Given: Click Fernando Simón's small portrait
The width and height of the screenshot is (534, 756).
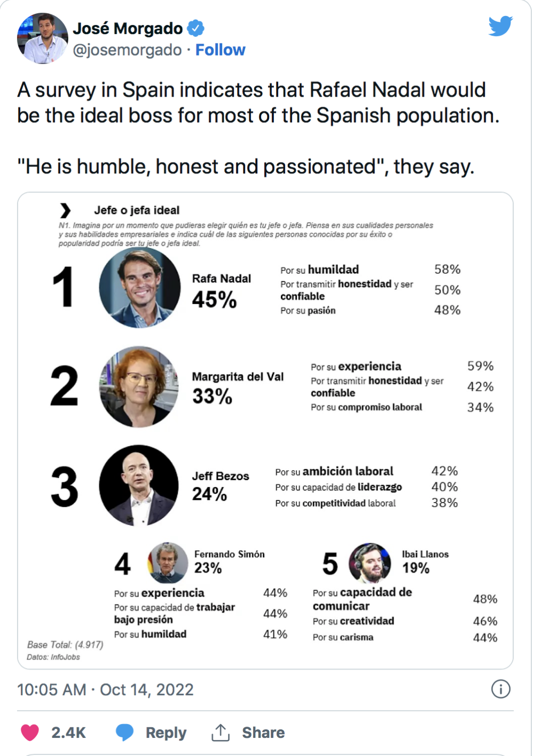Looking at the screenshot, I should click(x=168, y=563).
